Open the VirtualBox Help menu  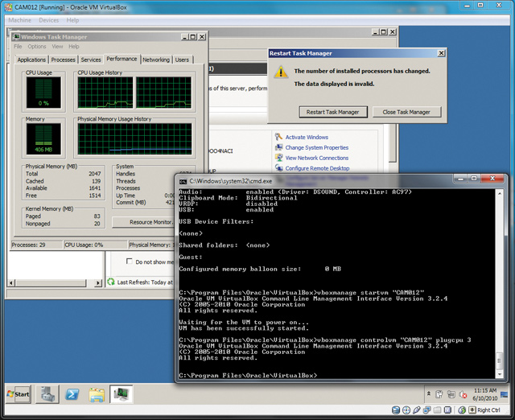[x=72, y=20]
